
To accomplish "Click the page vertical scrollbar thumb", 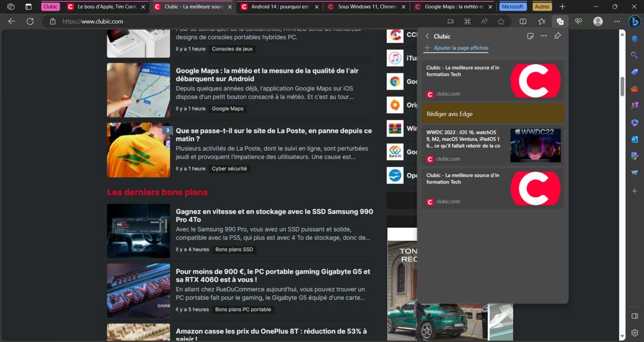I will [623, 86].
